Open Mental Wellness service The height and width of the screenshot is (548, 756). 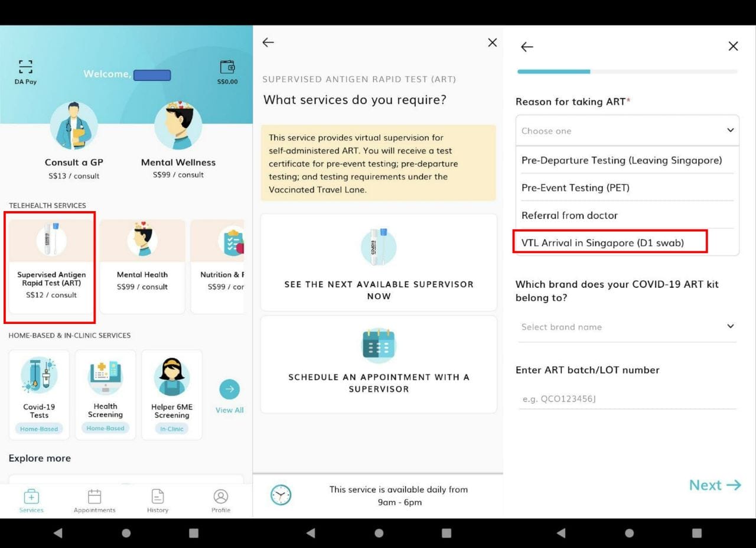177,125
